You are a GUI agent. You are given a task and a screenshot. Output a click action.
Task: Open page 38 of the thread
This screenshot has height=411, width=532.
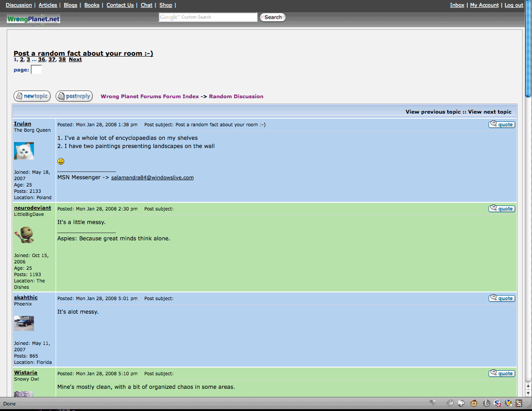click(62, 59)
